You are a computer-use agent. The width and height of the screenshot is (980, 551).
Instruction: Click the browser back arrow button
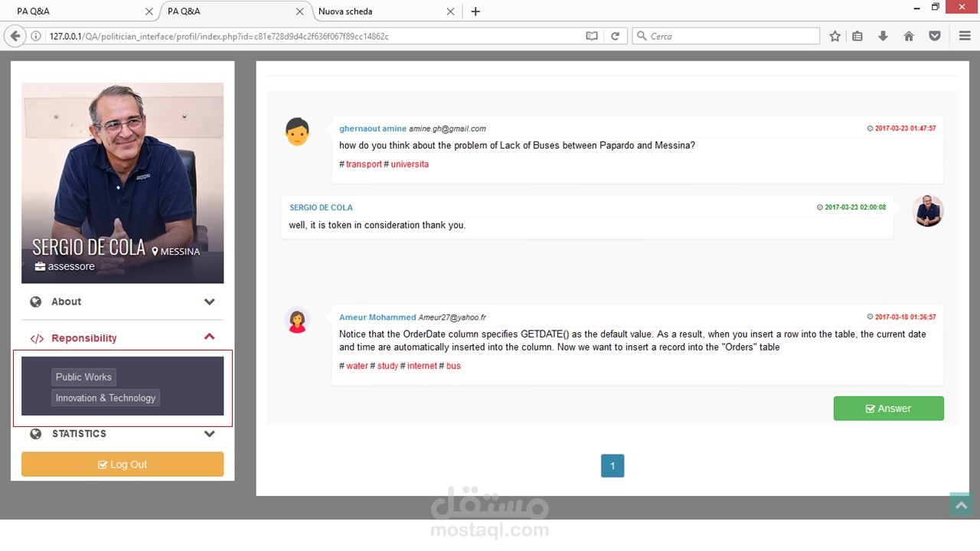click(15, 36)
